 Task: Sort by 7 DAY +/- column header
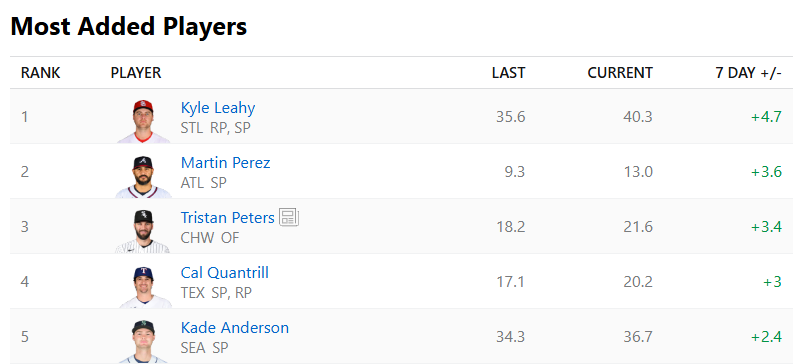click(748, 73)
